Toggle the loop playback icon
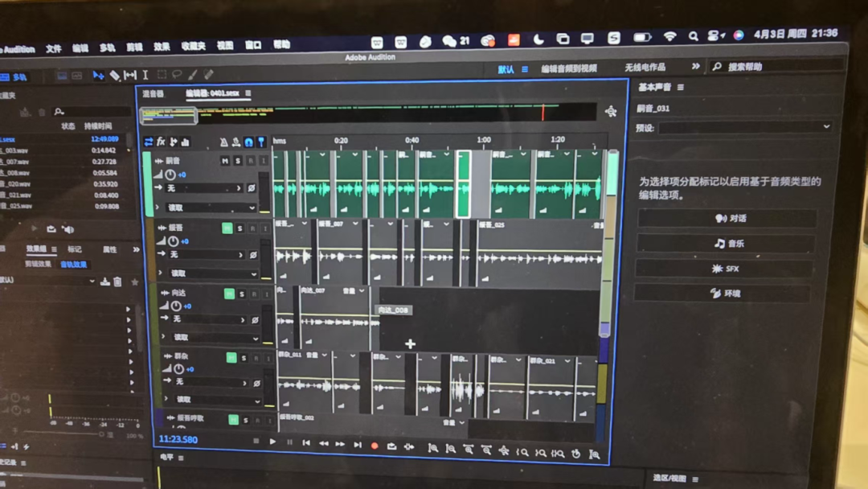 coord(391,445)
